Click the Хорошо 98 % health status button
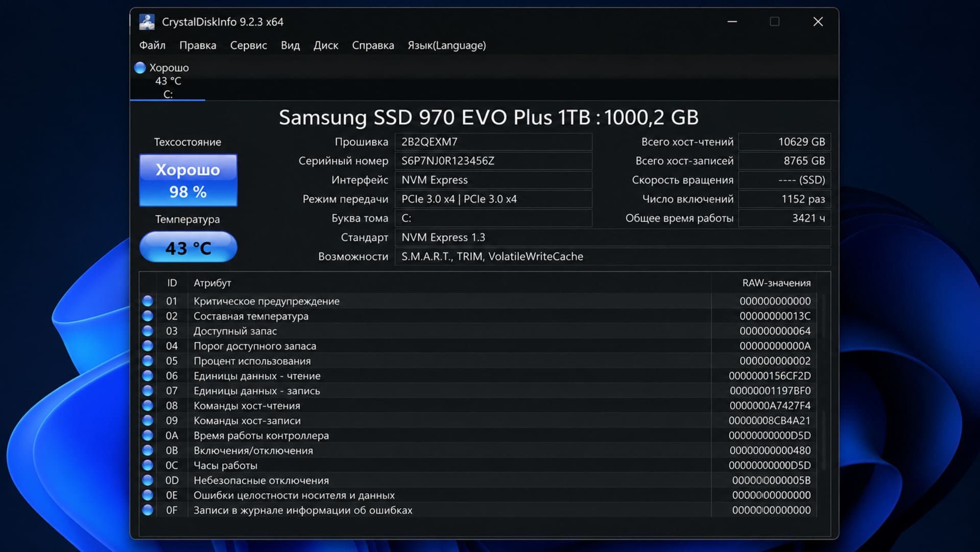The image size is (980, 552). tap(188, 180)
